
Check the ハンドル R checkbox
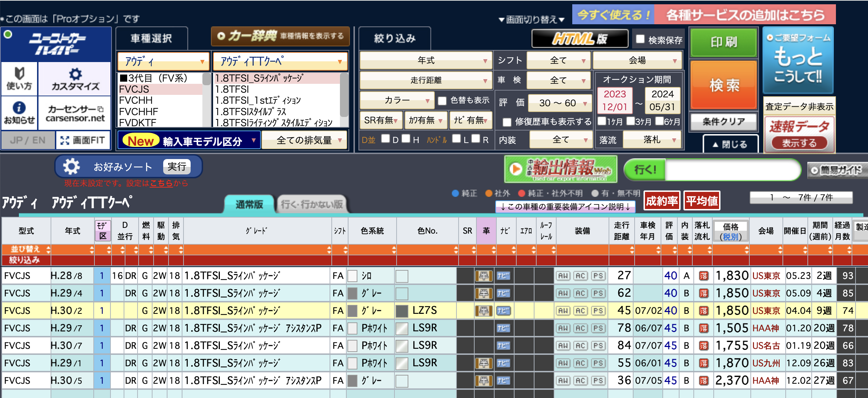pyautogui.click(x=476, y=138)
